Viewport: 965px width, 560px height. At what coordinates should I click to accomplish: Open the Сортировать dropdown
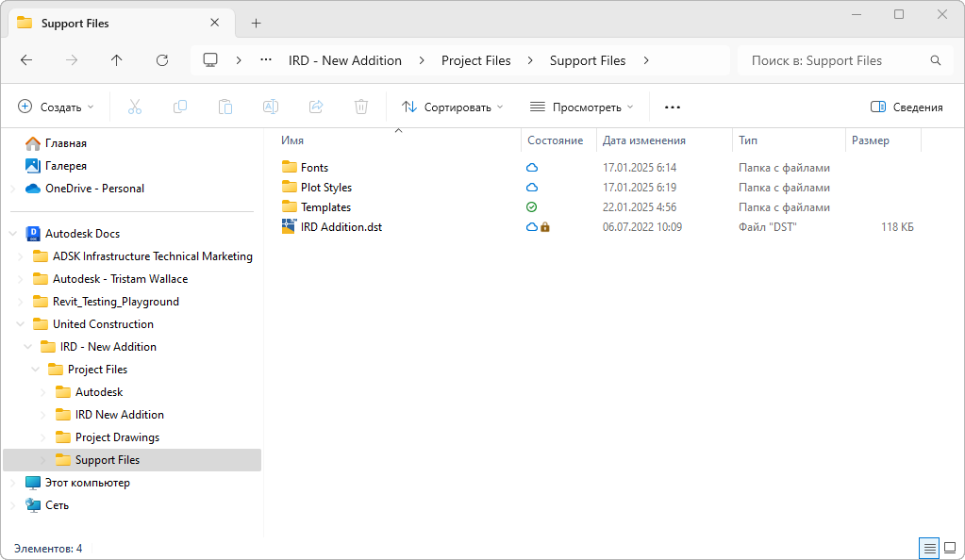453,107
